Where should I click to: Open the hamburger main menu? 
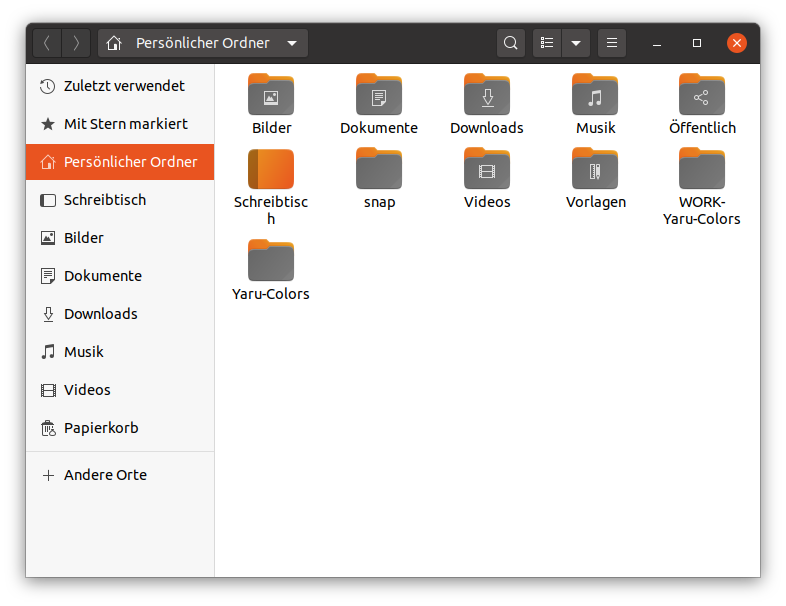coord(612,43)
